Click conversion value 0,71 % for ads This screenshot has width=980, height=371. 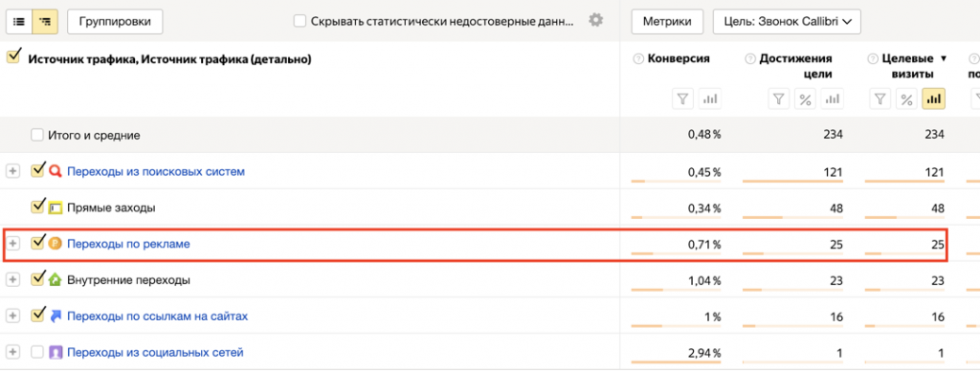pos(704,244)
